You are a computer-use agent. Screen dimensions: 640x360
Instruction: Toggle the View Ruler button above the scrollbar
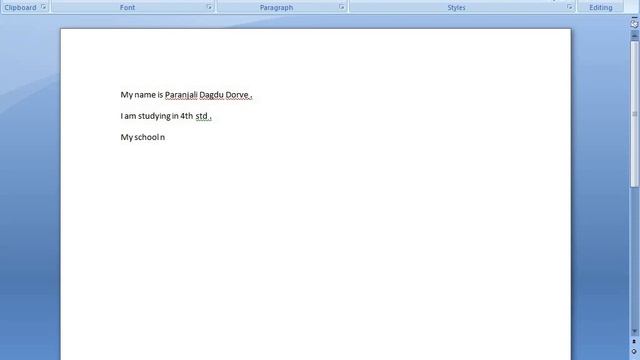tap(634, 24)
